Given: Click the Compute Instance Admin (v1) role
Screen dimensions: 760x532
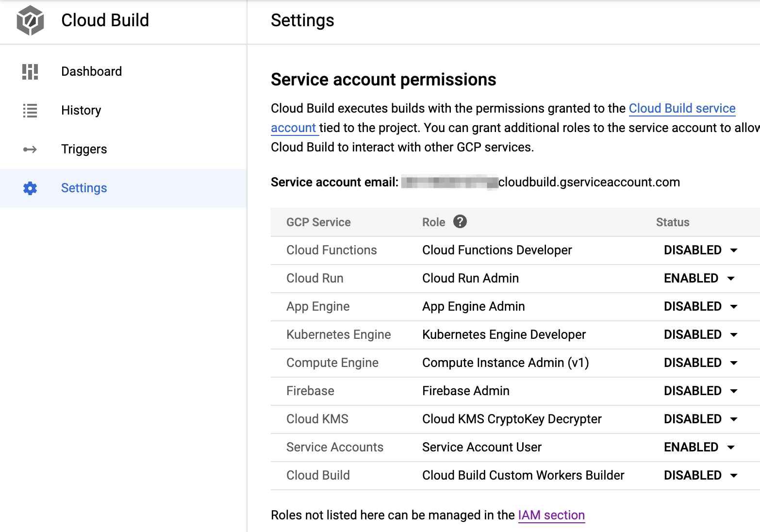Looking at the screenshot, I should coord(505,363).
